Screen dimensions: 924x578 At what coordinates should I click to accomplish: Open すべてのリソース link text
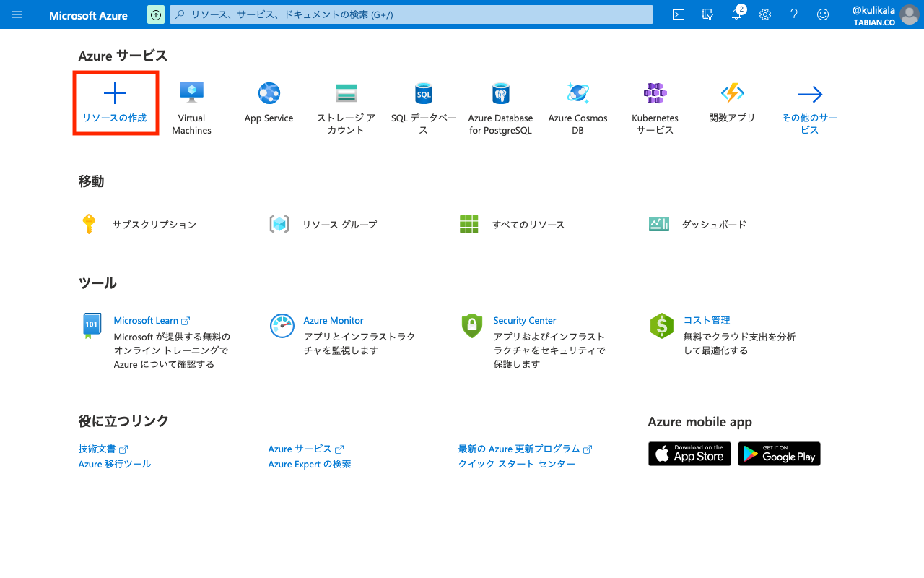tap(528, 225)
